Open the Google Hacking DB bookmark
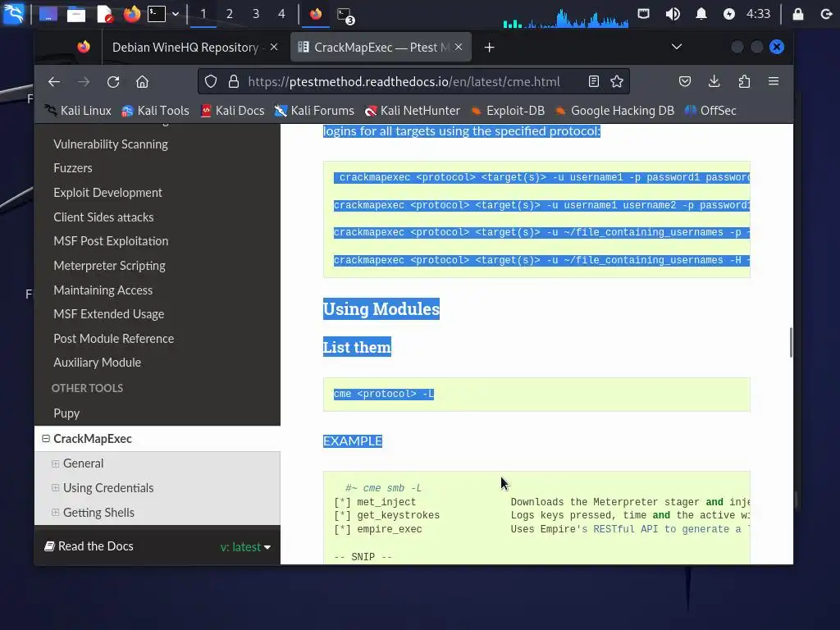Screen dimensions: 840x630 (x=614, y=111)
